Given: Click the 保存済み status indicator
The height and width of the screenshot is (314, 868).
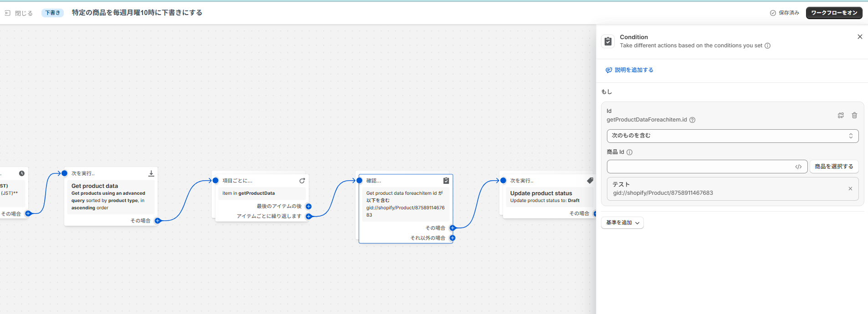Looking at the screenshot, I should (785, 13).
